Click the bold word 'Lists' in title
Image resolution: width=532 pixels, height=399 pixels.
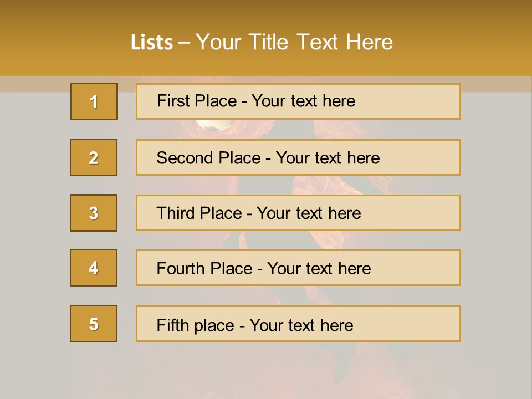tap(152, 43)
